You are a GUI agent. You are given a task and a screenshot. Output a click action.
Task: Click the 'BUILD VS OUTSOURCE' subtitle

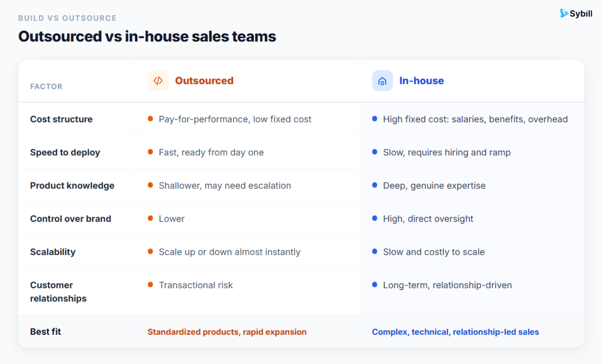coord(68,18)
